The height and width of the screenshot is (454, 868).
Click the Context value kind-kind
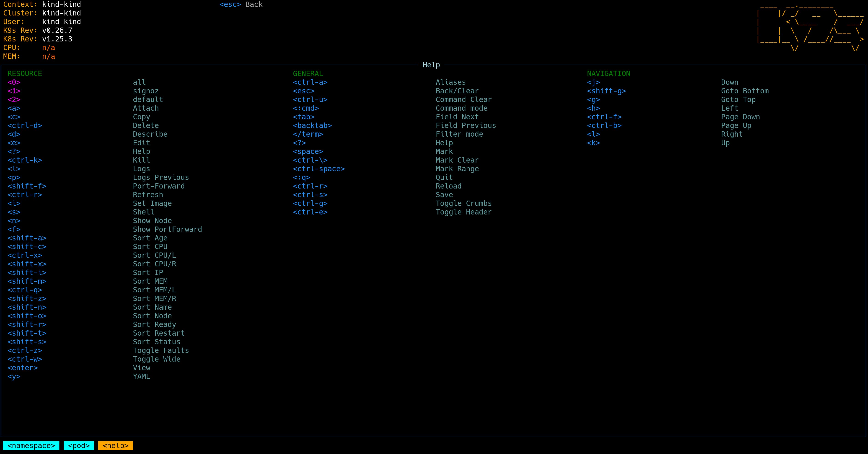[x=62, y=4]
